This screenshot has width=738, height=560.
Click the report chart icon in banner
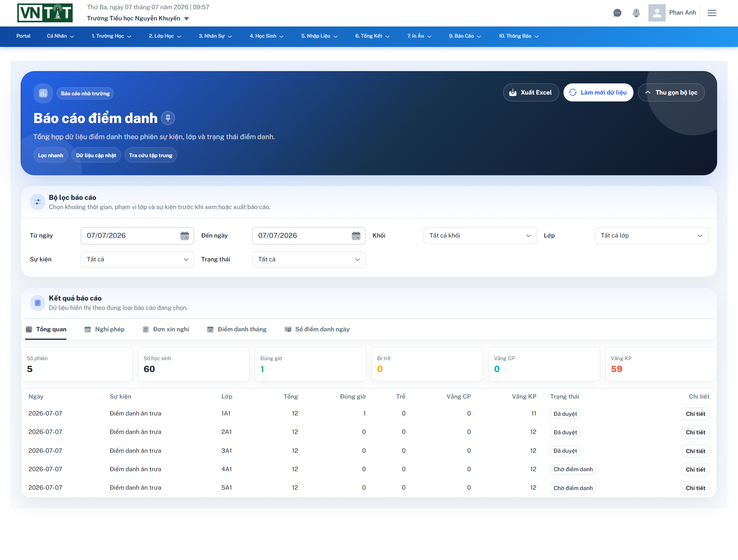point(43,93)
